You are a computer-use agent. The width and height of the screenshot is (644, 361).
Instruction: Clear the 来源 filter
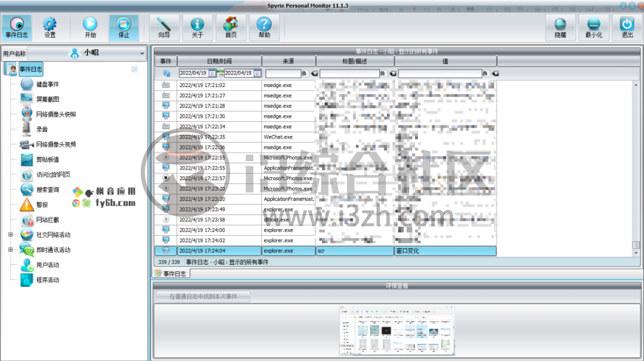(314, 73)
